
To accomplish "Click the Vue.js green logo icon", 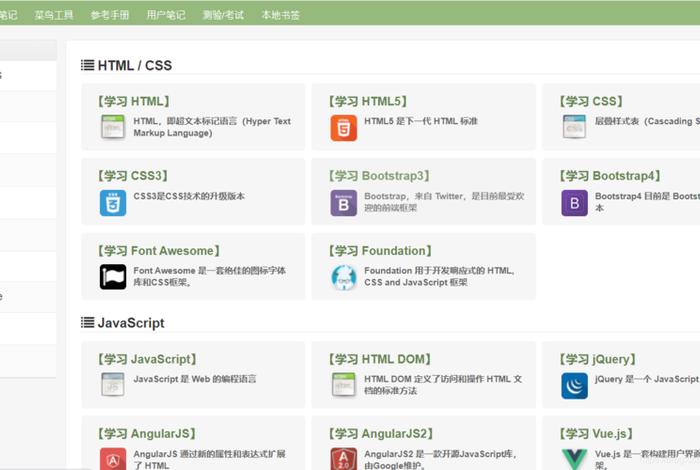I will [574, 460].
